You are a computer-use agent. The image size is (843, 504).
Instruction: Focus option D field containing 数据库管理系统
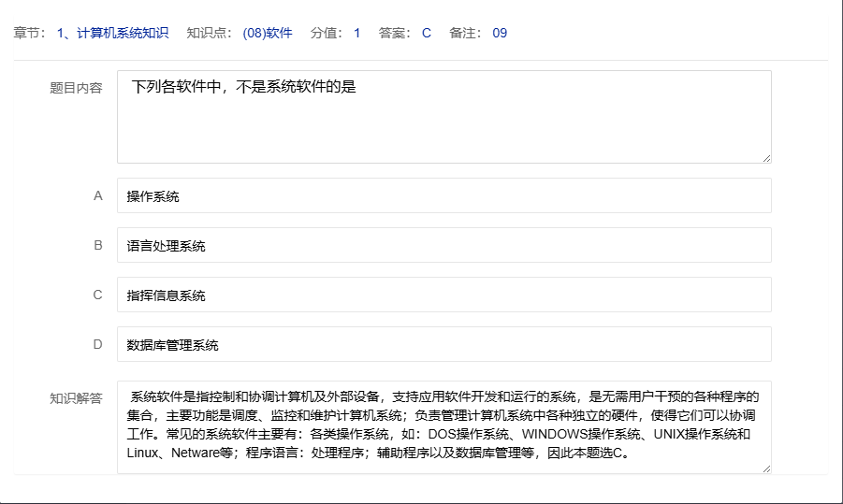click(x=443, y=345)
